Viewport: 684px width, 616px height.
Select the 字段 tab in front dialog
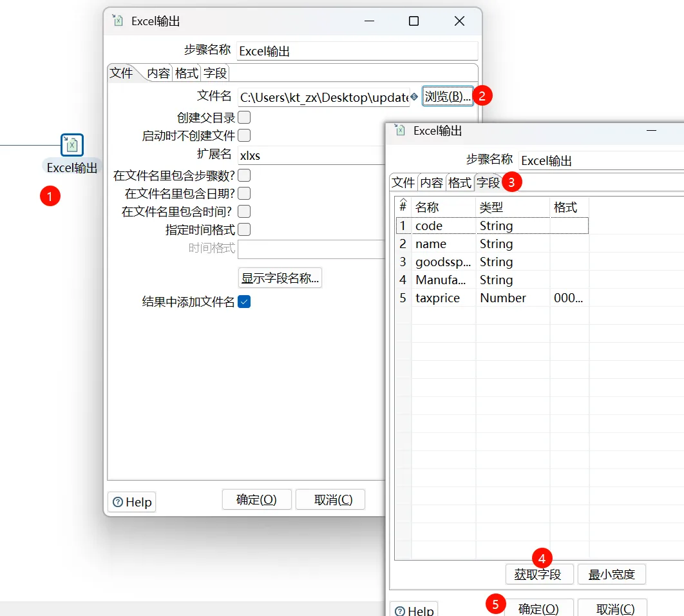[488, 182]
